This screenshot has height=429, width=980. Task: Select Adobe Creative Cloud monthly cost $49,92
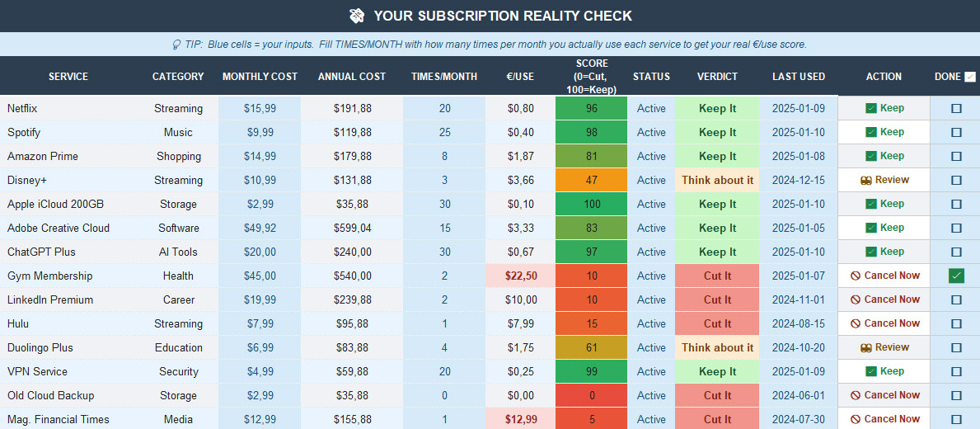tap(260, 229)
